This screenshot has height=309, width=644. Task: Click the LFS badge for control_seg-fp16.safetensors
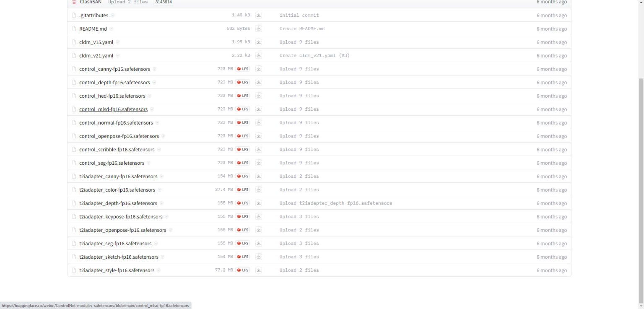coord(243,163)
